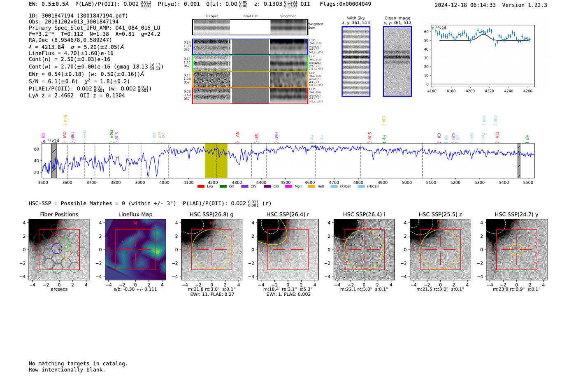Click the Clean Image panel
576x392 pixels.
point(397,61)
